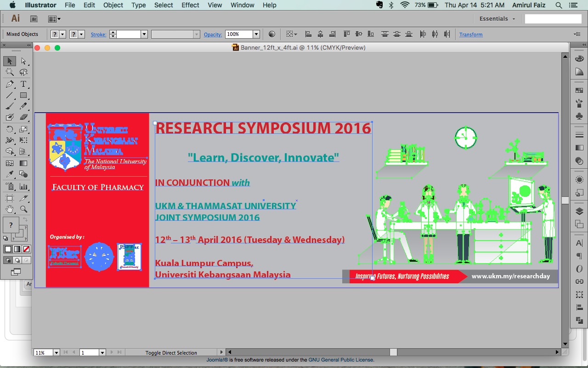Select the Type tool

23,84
